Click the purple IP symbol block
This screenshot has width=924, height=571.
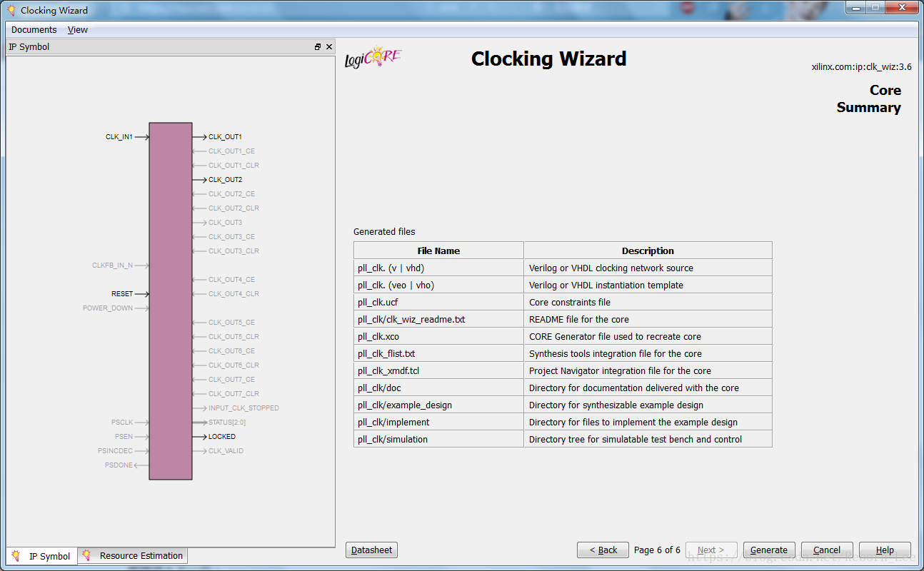tap(171, 300)
